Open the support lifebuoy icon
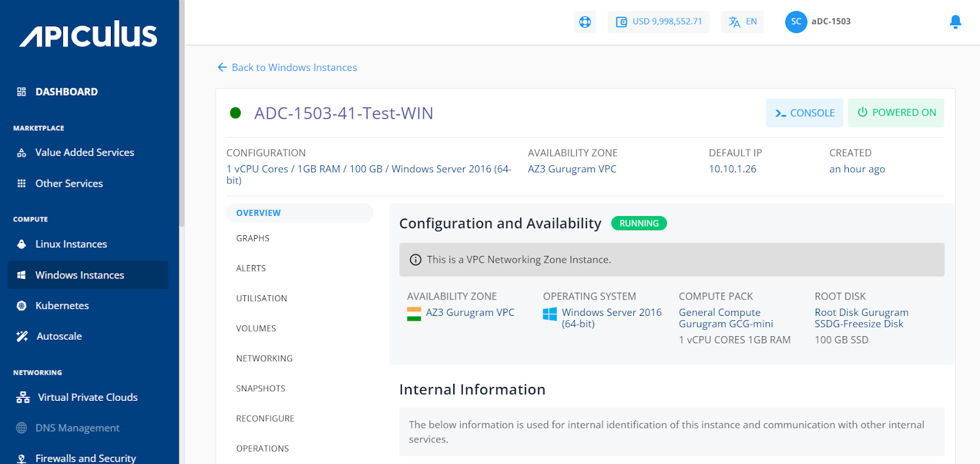The height and width of the screenshot is (464, 980). (585, 22)
